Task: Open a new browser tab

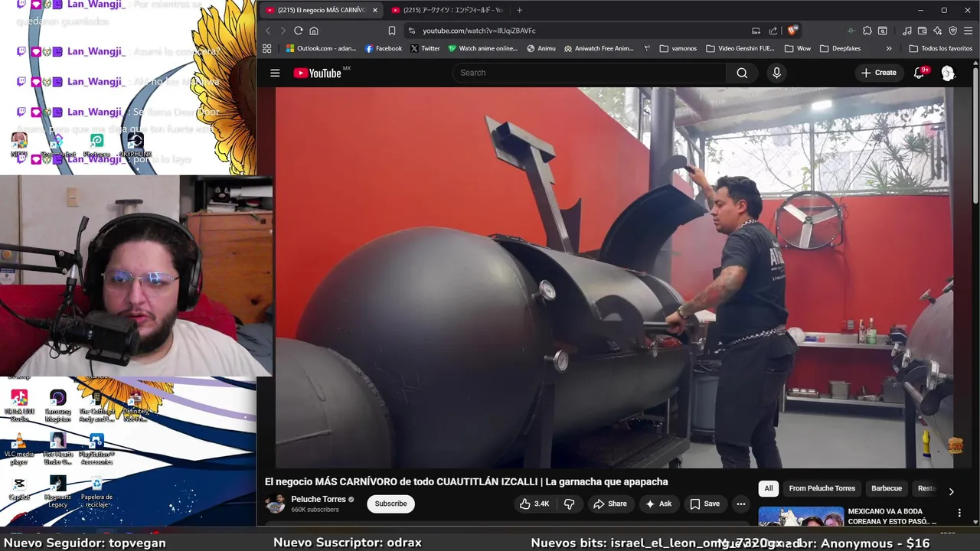Action: (520, 10)
